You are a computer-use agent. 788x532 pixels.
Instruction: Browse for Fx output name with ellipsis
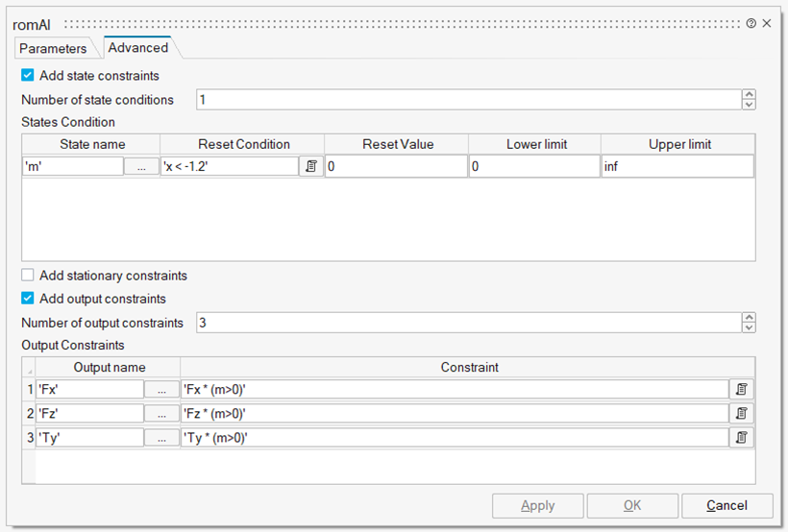[x=161, y=389]
